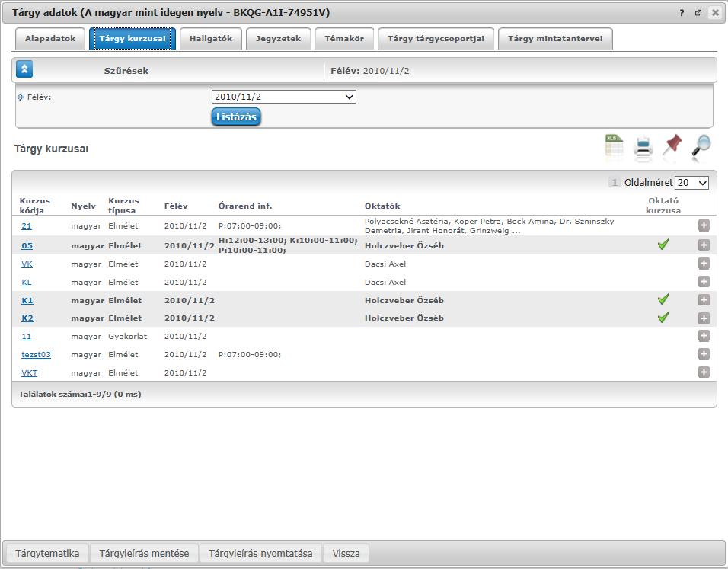Expand plus icon in course VK row
Screen dimensions: 728x569
[x=704, y=264]
